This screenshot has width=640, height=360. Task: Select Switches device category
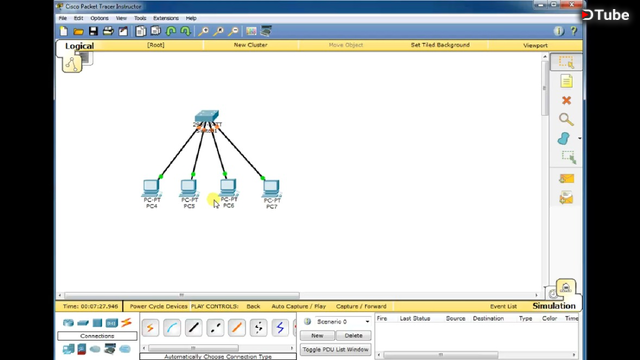click(83, 323)
